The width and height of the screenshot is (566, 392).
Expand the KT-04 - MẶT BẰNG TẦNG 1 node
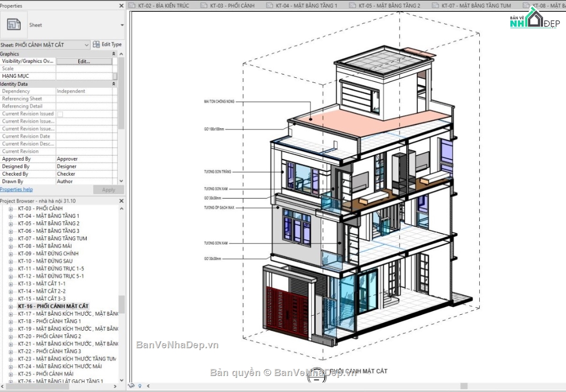[11, 216]
